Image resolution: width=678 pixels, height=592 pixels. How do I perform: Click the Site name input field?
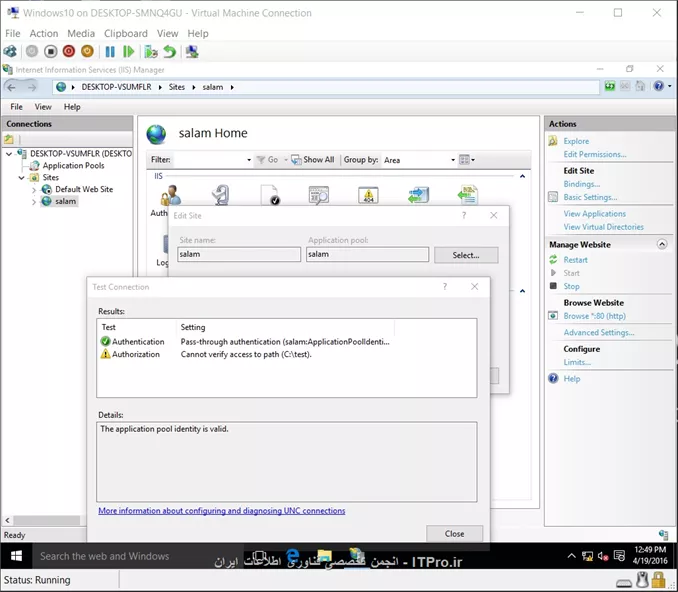(x=239, y=254)
